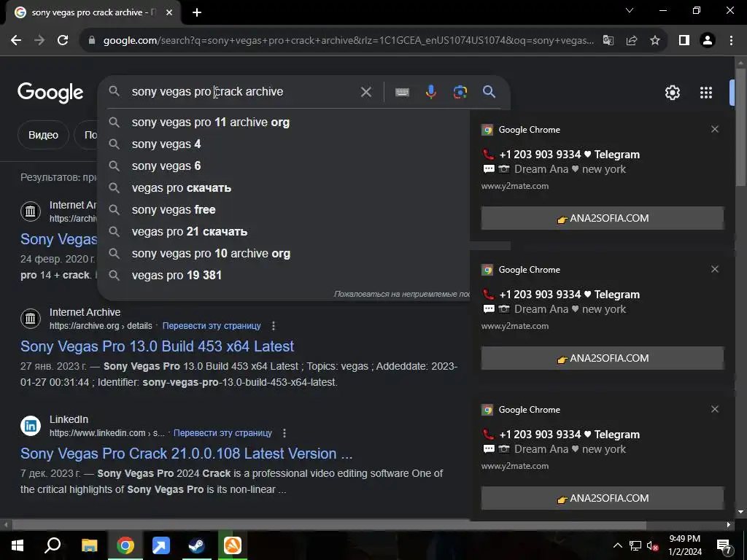Screen dimensions: 747x560
Task: Open Chrome side panel
Action: (684, 41)
